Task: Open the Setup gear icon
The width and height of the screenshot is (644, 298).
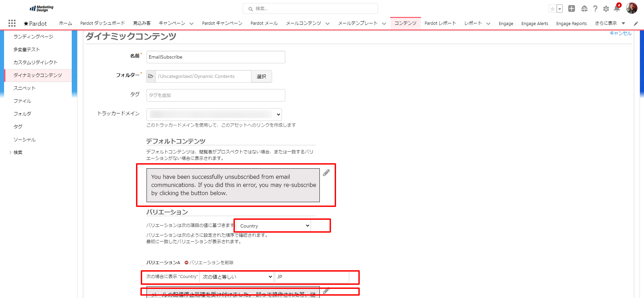Action: (606, 9)
